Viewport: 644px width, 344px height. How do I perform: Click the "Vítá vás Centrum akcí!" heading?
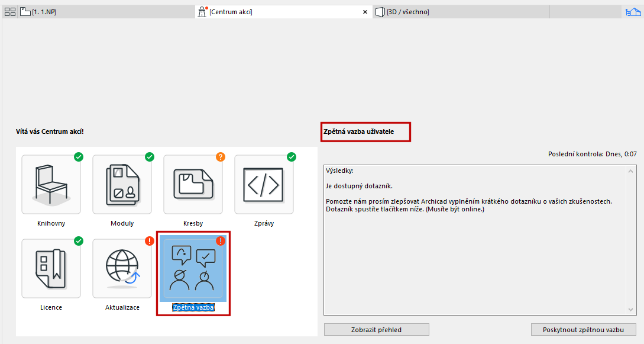pyautogui.click(x=50, y=131)
